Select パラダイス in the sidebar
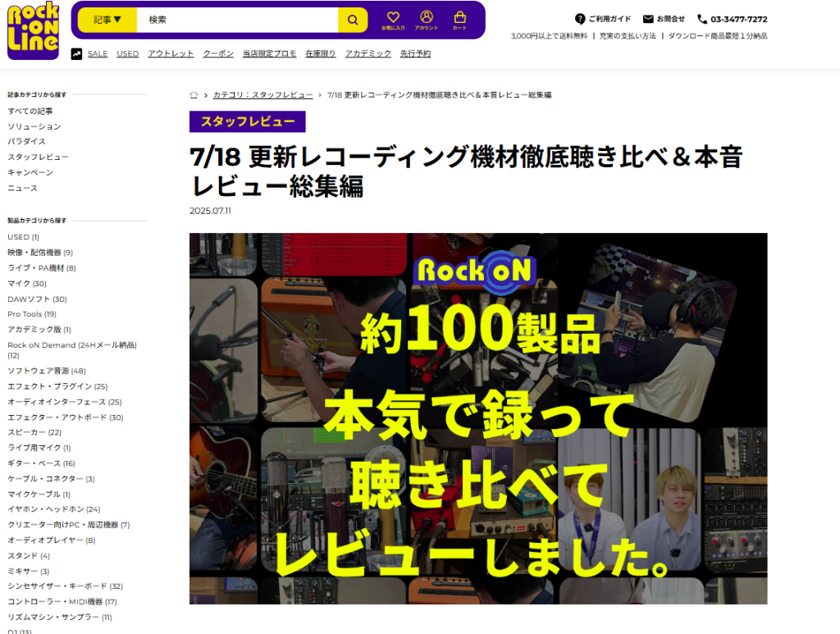 27,141
